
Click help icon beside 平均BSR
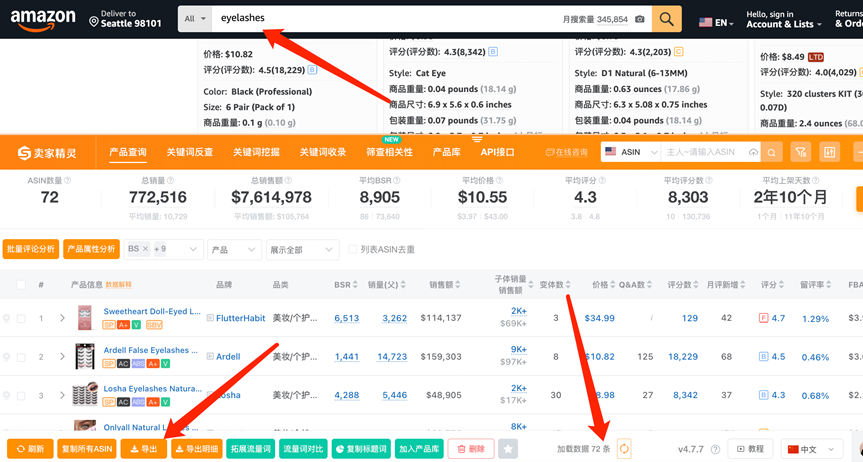coord(397,181)
